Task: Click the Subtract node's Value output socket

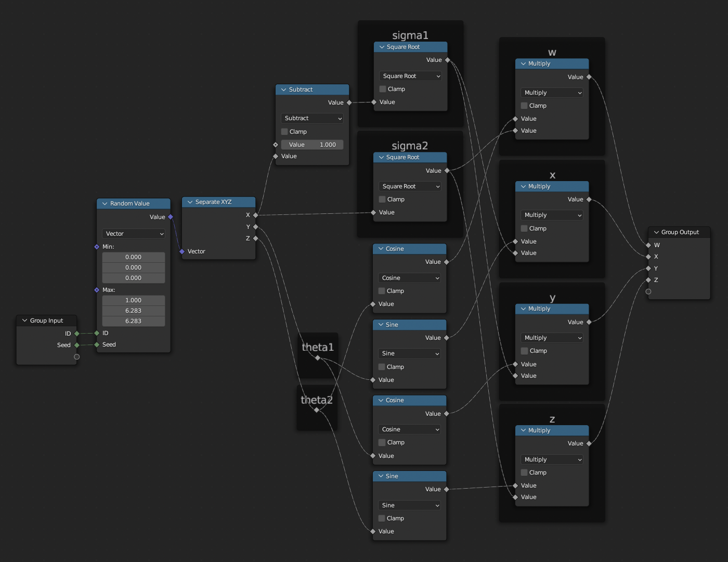Action: [349, 103]
